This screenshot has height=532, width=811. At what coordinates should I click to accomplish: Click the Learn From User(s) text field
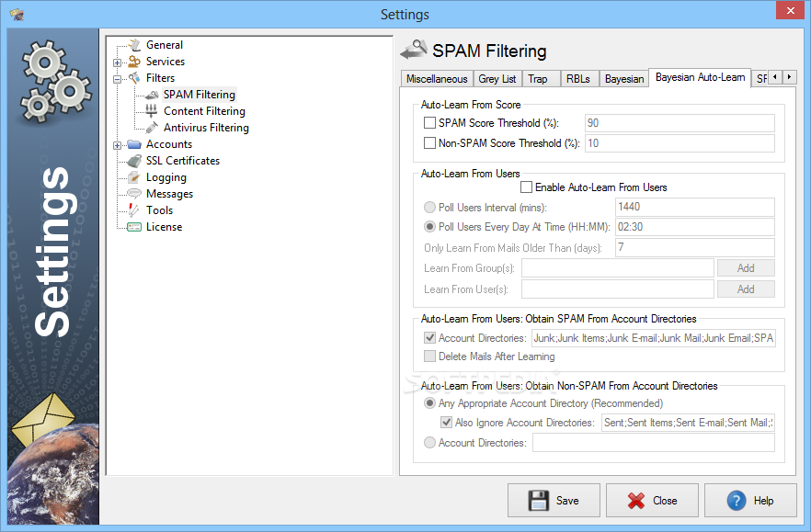click(x=618, y=289)
